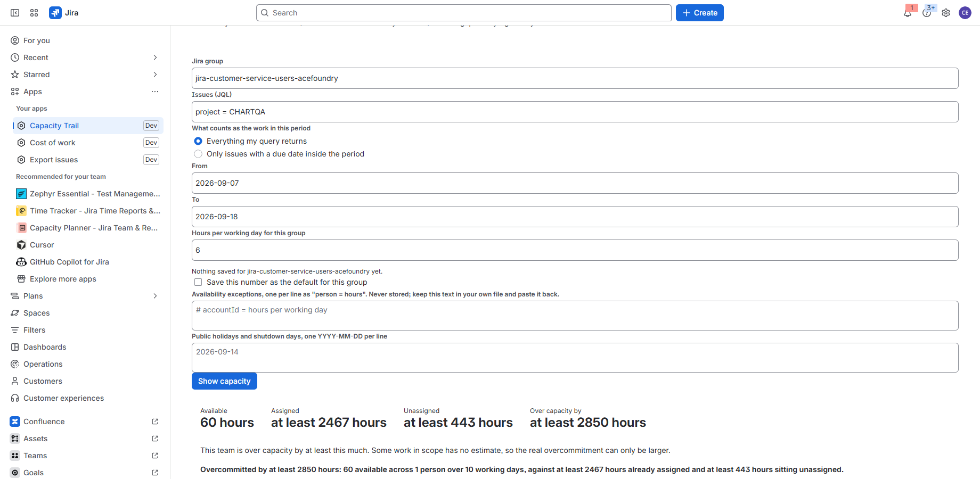Open Cost of work app
The width and height of the screenshot is (980, 479).
click(x=88, y=143)
